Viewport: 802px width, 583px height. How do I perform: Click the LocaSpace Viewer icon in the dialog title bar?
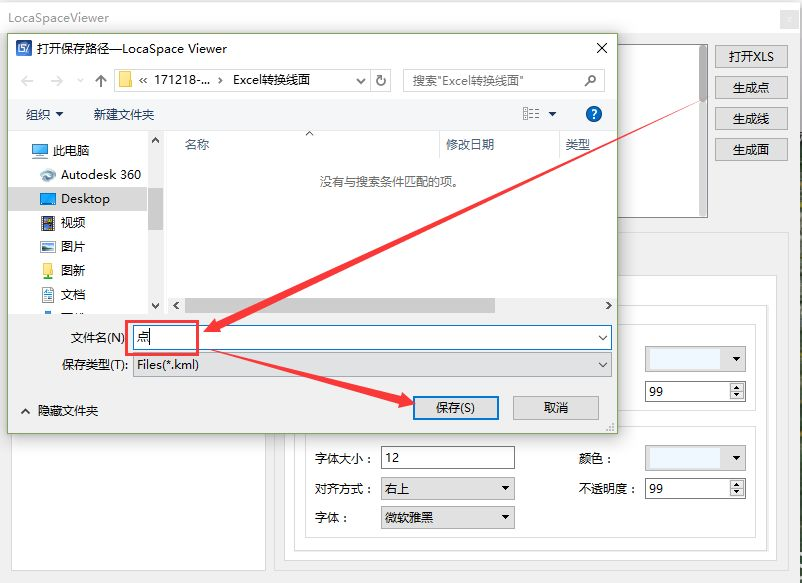click(x=24, y=48)
